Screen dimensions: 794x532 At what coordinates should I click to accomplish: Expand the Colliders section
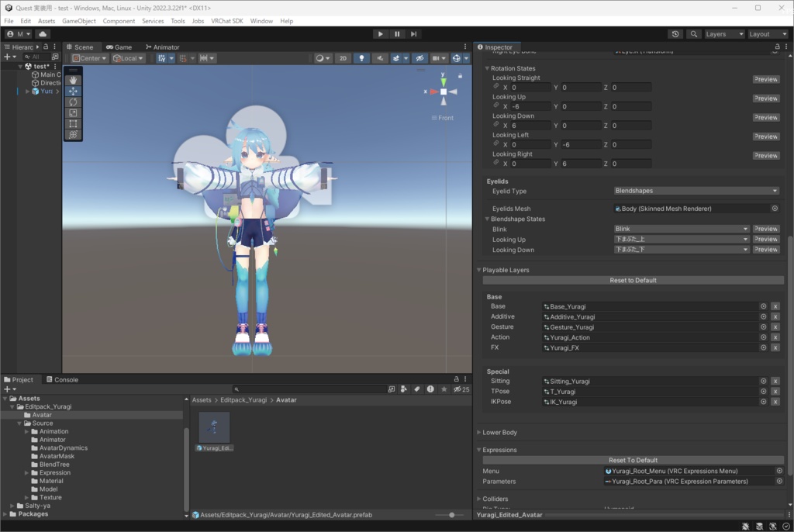479,499
